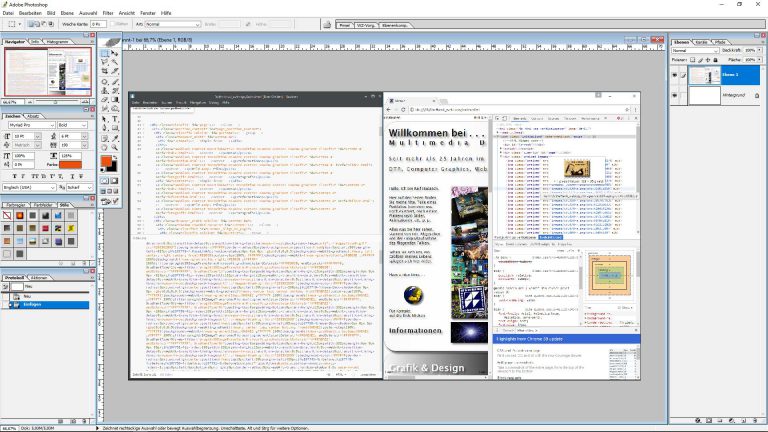Viewport: 768px width, 432px height.
Task: Click the vertical scale percentage field
Action: point(24,156)
